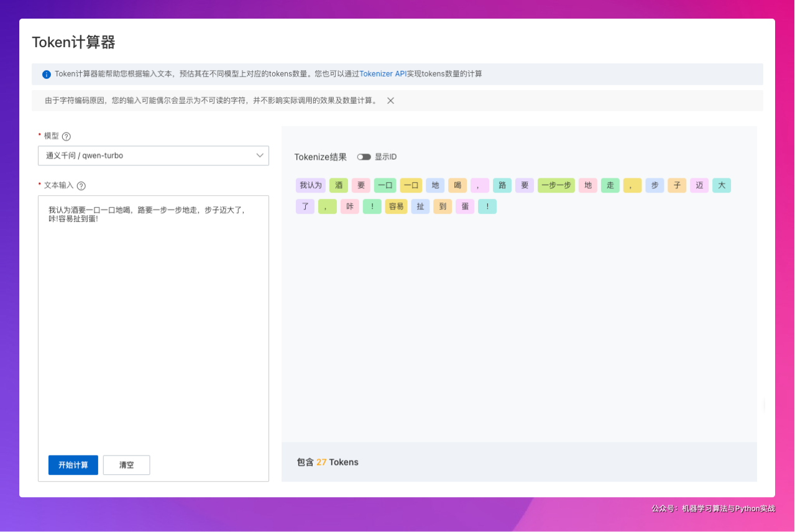The image size is (795, 532).
Task: Open the Tokenizer API link
Action: 383,74
